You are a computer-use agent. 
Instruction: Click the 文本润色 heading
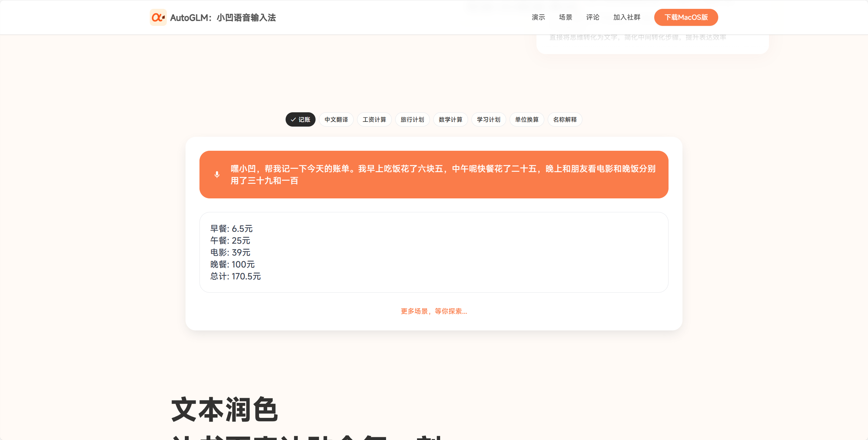(225, 409)
